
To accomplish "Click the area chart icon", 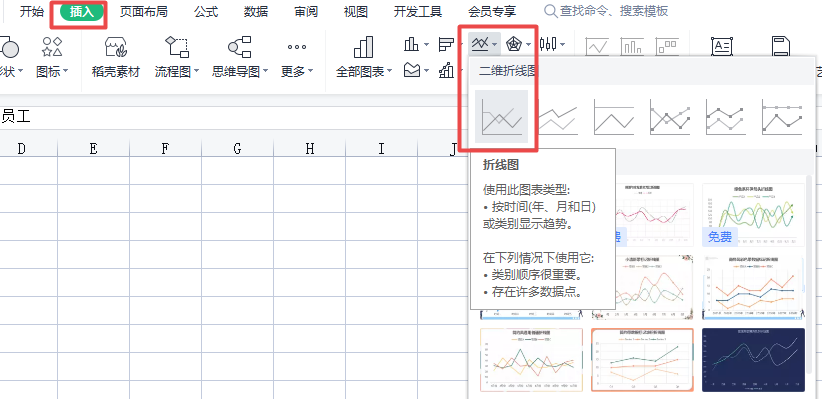I will coord(412,70).
